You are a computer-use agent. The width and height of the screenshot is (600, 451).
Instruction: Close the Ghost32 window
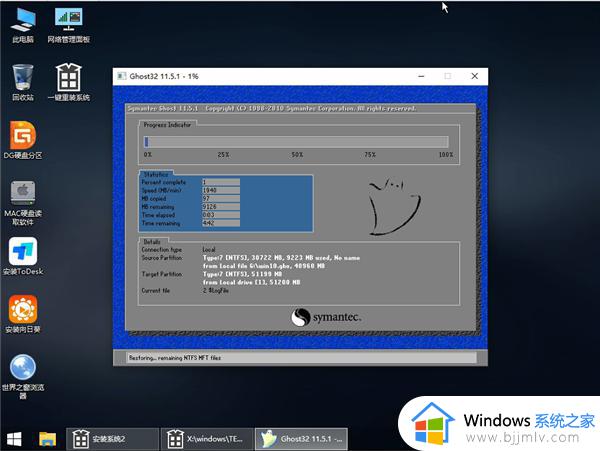pyautogui.click(x=474, y=76)
